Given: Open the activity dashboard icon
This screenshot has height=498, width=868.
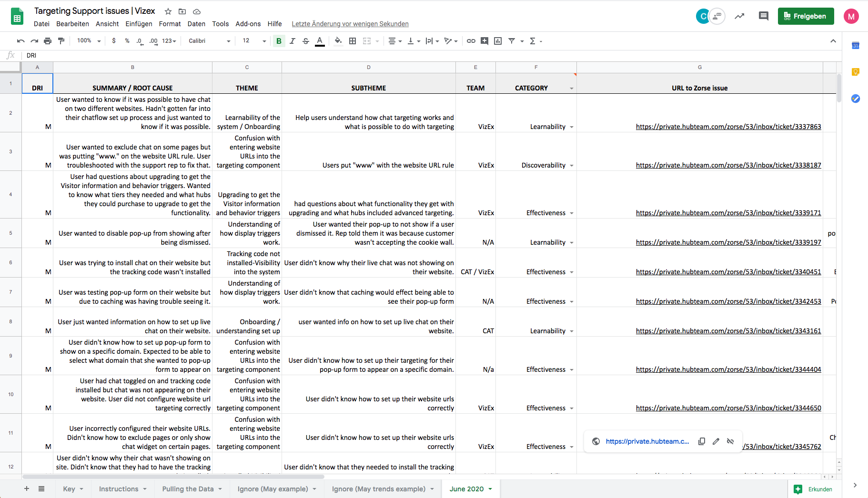Looking at the screenshot, I should [739, 16].
